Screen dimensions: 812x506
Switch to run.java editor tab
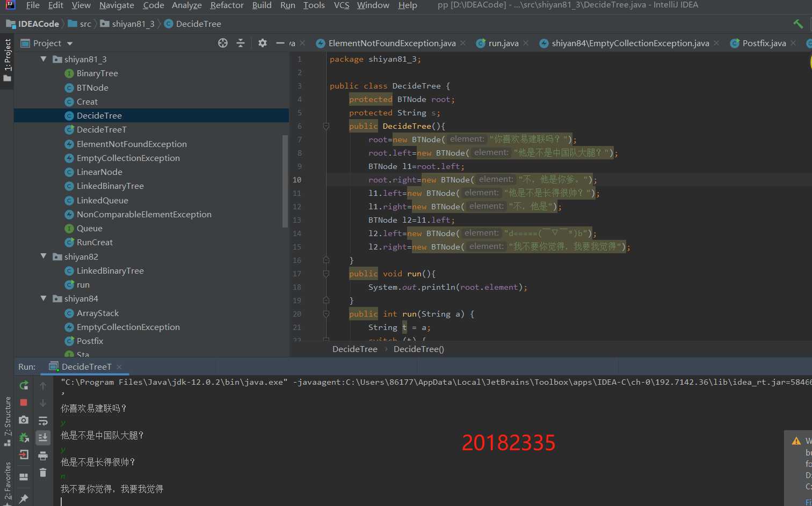[503, 43]
